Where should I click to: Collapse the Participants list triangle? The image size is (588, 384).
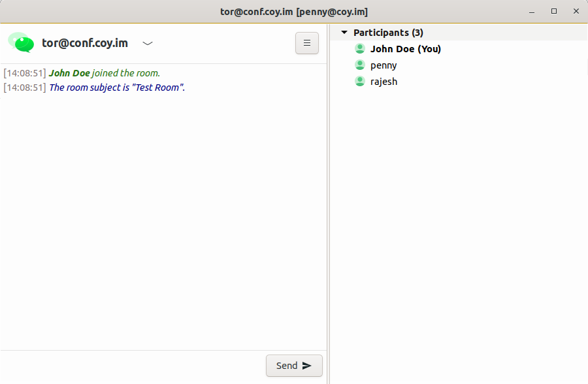(x=344, y=33)
